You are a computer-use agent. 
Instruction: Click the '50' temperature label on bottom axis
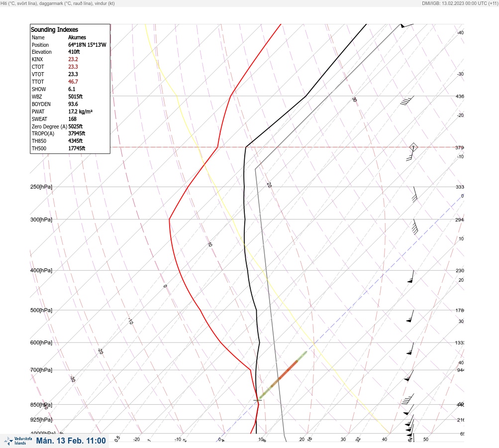tap(426, 440)
